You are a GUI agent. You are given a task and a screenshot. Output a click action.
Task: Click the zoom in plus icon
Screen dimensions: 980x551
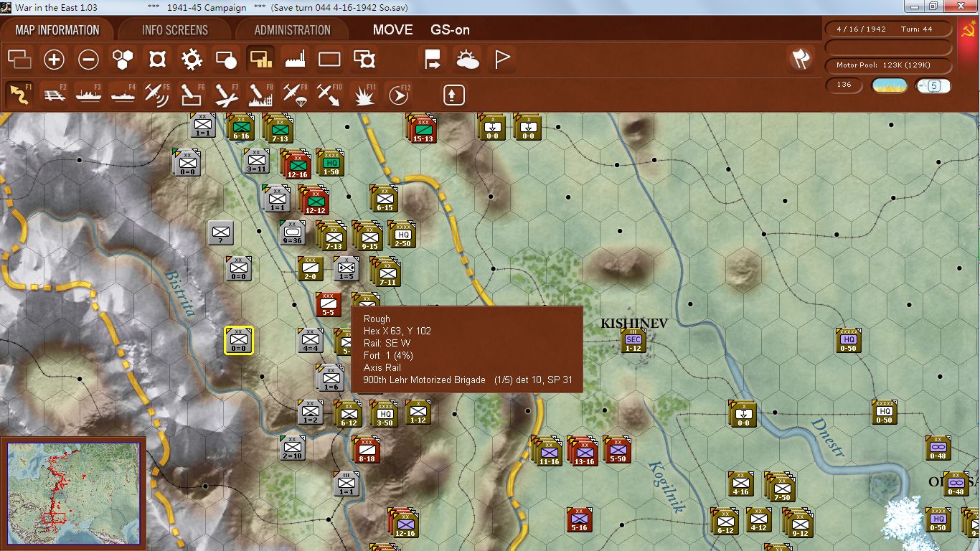click(x=54, y=59)
